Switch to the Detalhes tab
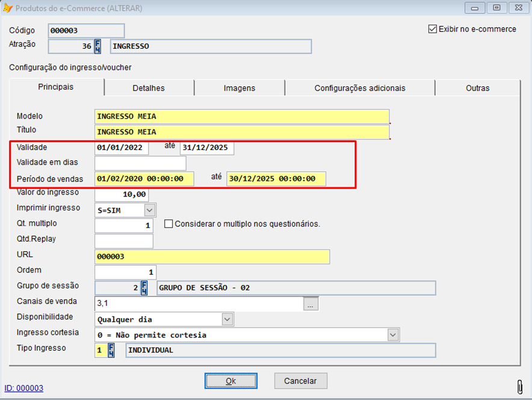Viewport: 532px width, 400px height. [149, 88]
